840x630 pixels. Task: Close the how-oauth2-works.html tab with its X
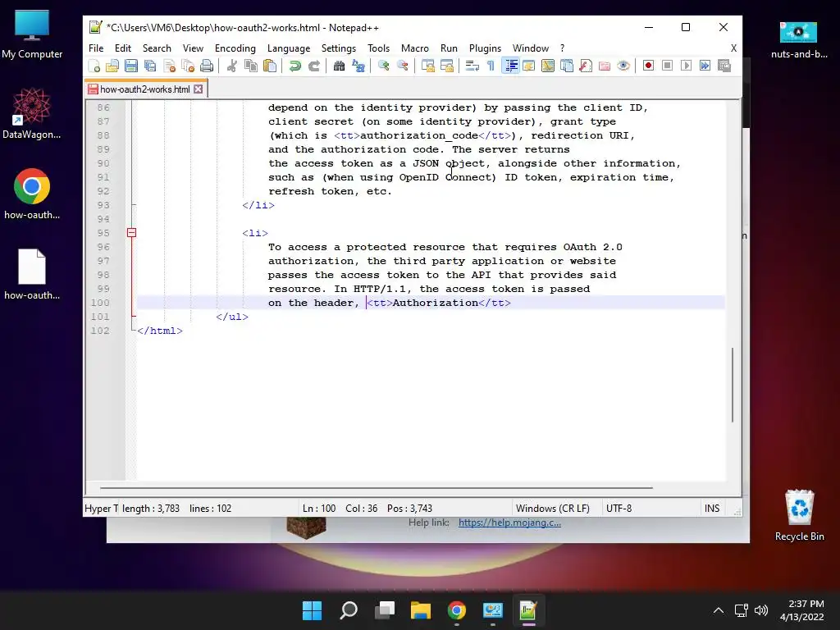199,89
